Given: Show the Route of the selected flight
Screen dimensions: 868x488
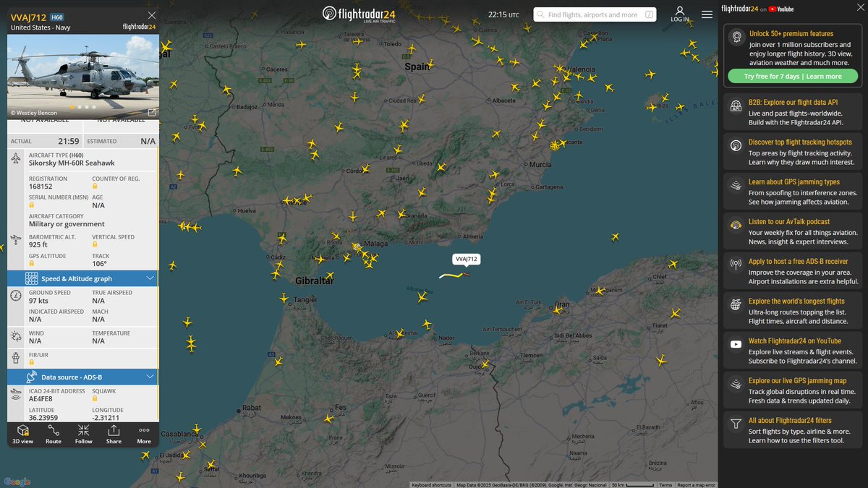Looking at the screenshot, I should (x=54, y=434).
